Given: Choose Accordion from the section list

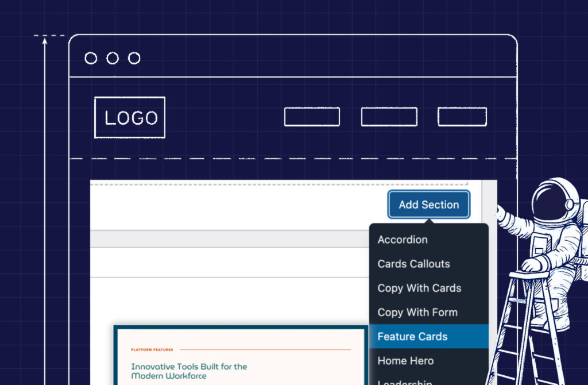Looking at the screenshot, I should point(403,240).
